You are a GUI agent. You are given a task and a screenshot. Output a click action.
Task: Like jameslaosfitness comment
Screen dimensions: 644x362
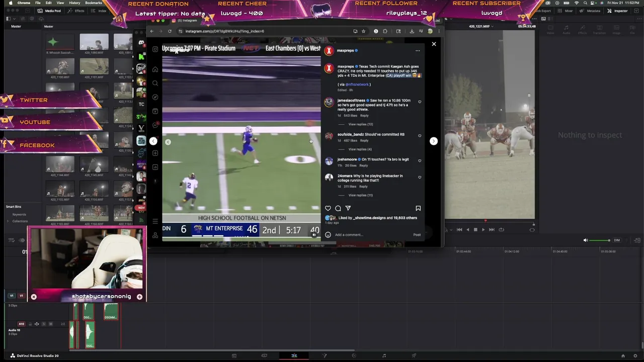(x=420, y=102)
